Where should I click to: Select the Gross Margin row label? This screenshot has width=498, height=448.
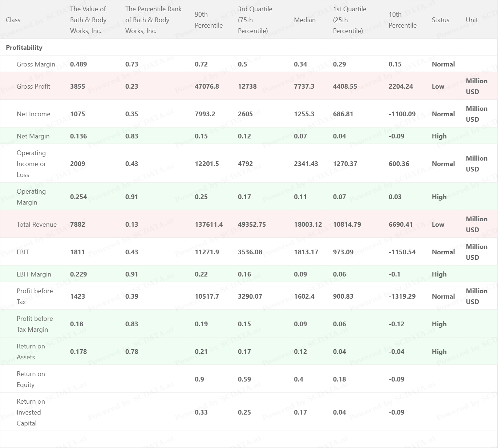pyautogui.click(x=36, y=64)
